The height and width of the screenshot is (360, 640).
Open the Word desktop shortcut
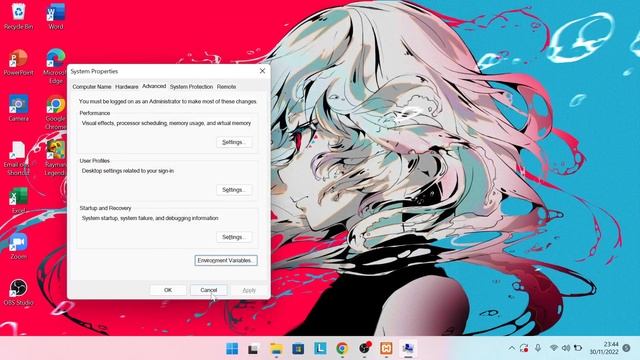56,16
